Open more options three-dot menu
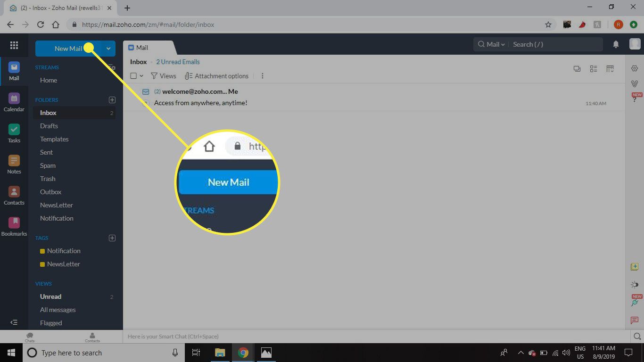 [263, 76]
